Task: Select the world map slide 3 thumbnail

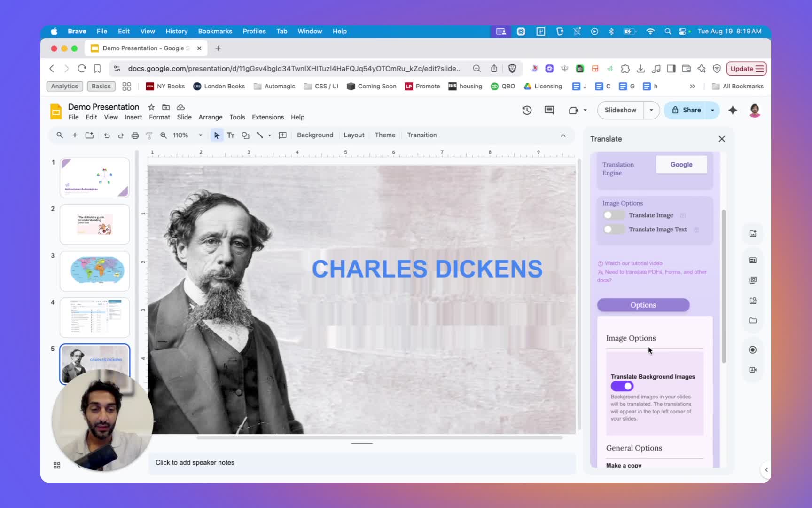Action: pos(95,271)
